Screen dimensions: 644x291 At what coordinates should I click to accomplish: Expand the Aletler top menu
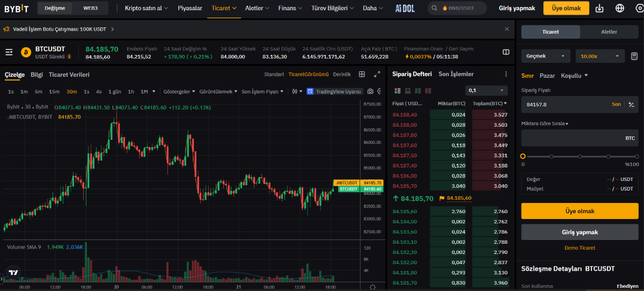258,8
